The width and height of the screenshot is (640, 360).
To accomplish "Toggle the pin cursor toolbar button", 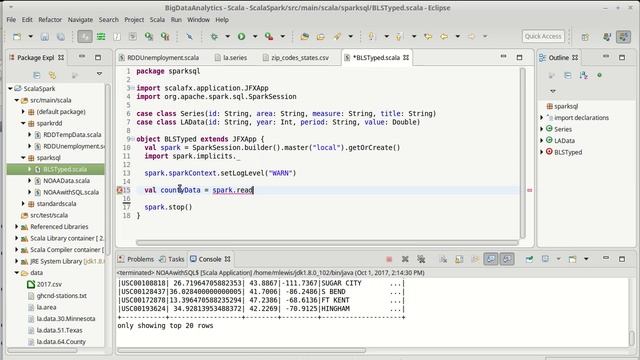I will pos(189,36).
